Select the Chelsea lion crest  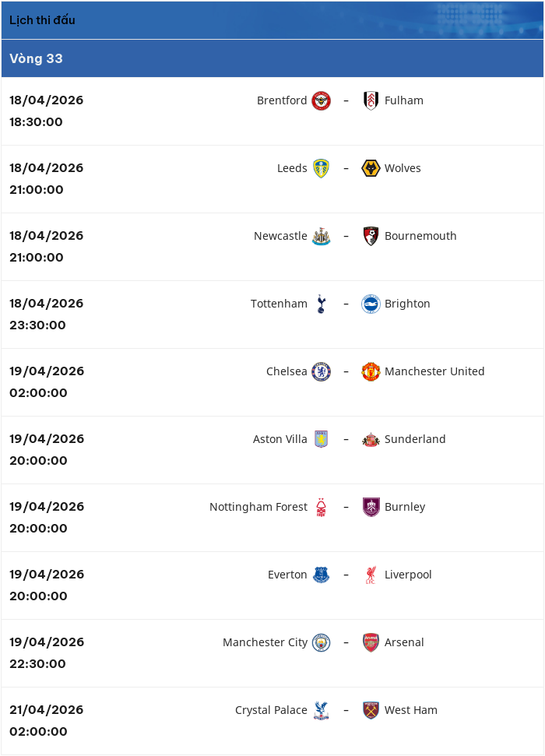322,371
